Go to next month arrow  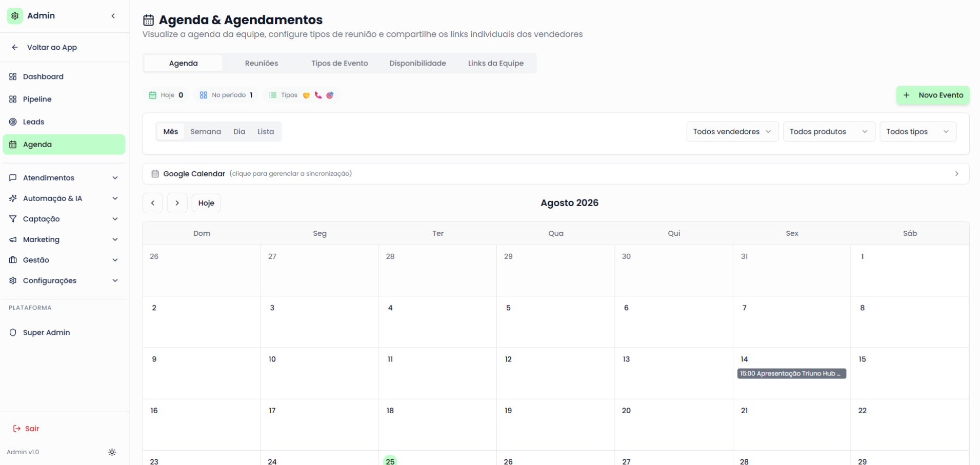coord(177,203)
